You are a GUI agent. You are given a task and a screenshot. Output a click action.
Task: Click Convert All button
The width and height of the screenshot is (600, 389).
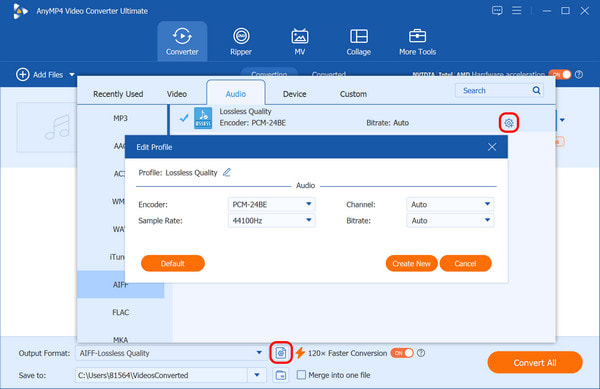535,362
